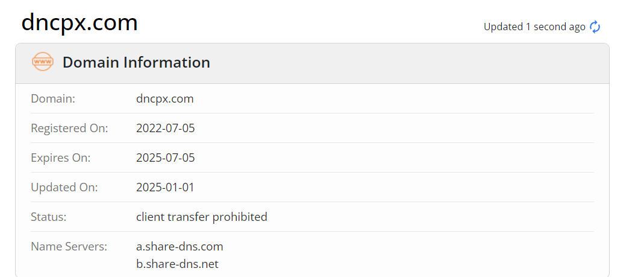Click the large dncpx.com page title
This screenshot has height=277, width=644.
click(x=80, y=23)
